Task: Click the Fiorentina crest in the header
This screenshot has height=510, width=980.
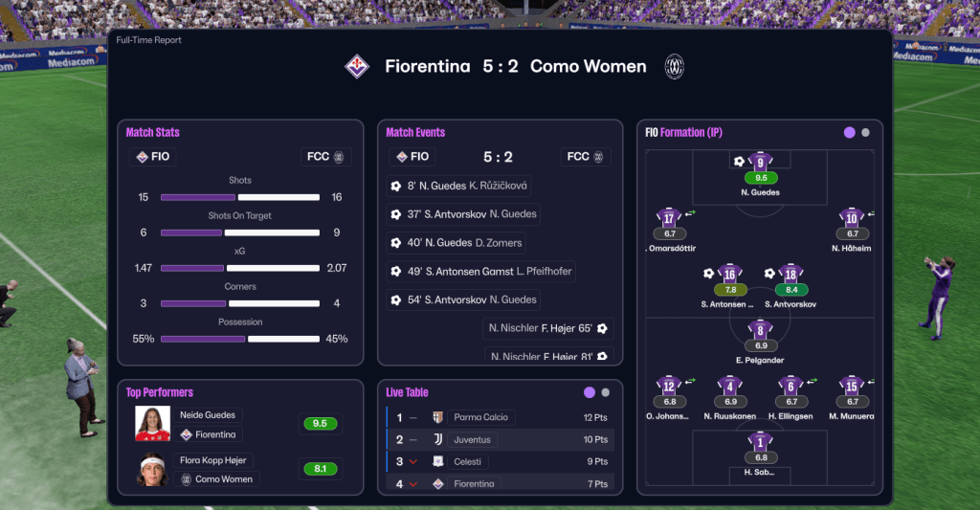Action: [x=357, y=66]
